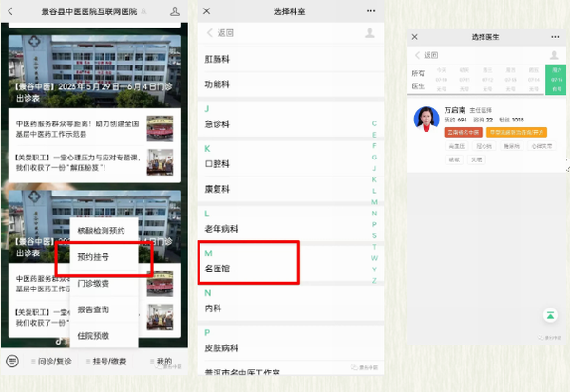Close the 选择医生 page
The width and height of the screenshot is (570, 392).
click(x=414, y=37)
